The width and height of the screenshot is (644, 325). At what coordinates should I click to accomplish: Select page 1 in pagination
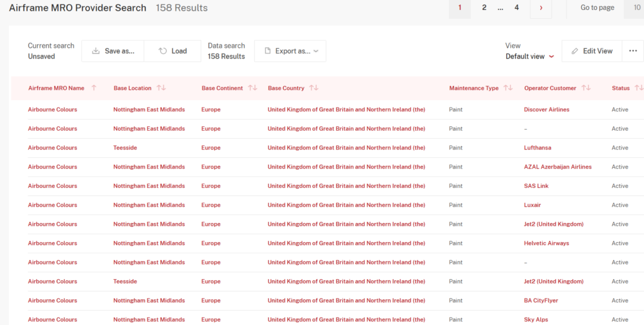coord(460,8)
